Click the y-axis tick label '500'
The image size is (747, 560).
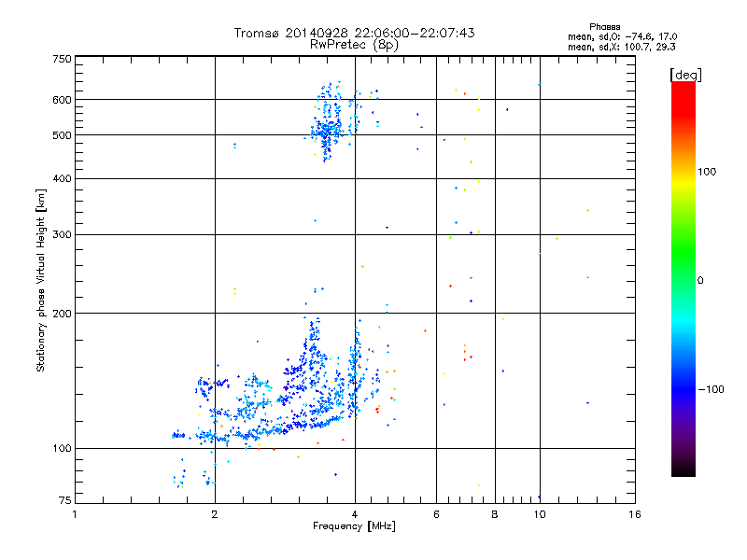point(62,135)
